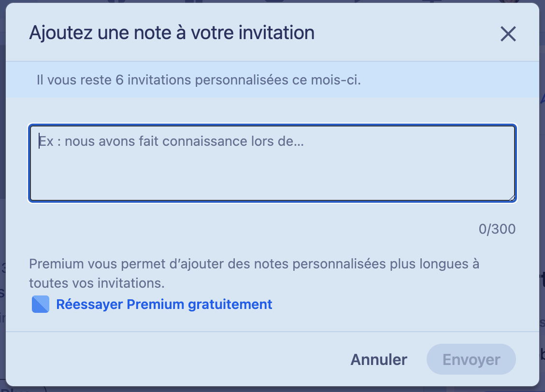Click the dialog title Ajoutez une note
This screenshot has width=545, height=392.
pos(172,33)
